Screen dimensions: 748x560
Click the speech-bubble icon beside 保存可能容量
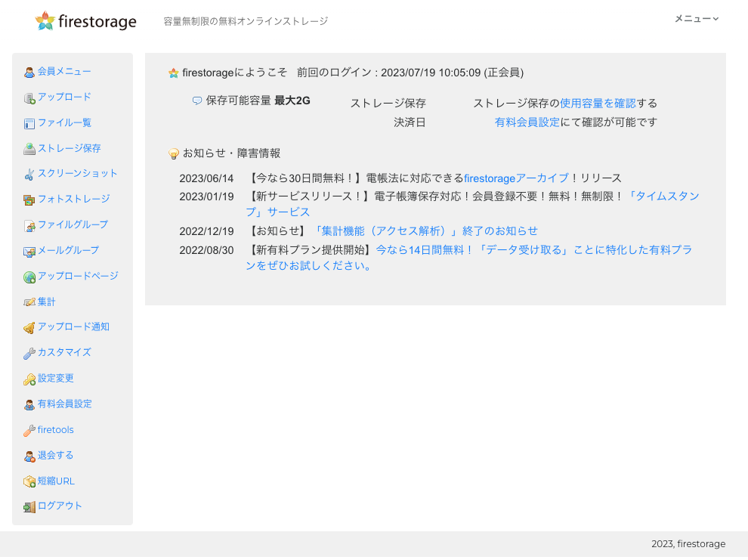click(196, 100)
